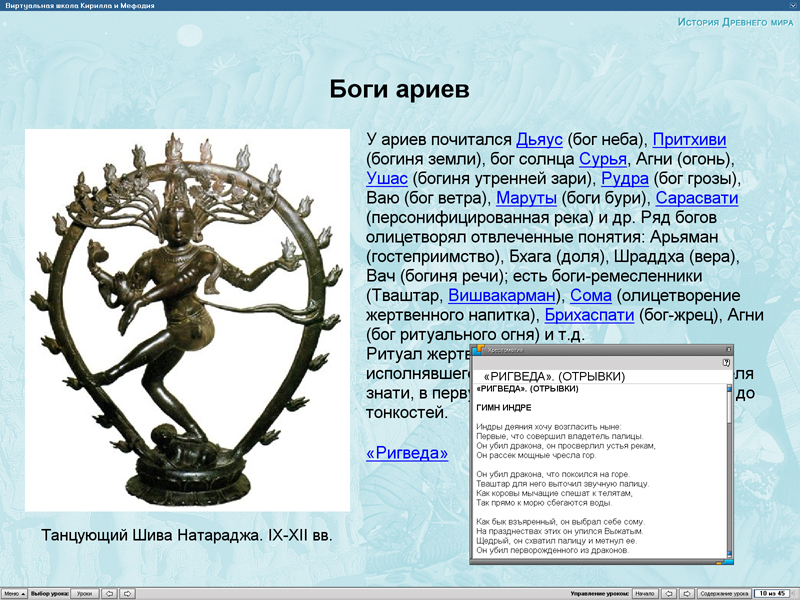The width and height of the screenshot is (800, 600).
Task: Open the Ушас link
Action: point(387,179)
